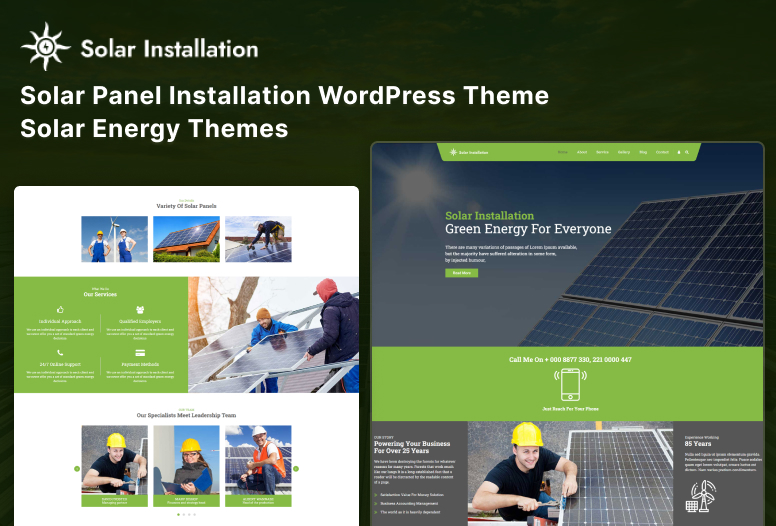
Task: Click the Solar Installation sun logo top-left
Action: 46,48
